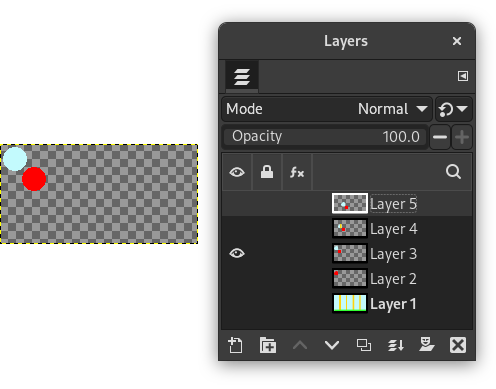Viewport: 496px width, 389px height.
Task: Create a new layer
Action: (x=235, y=345)
